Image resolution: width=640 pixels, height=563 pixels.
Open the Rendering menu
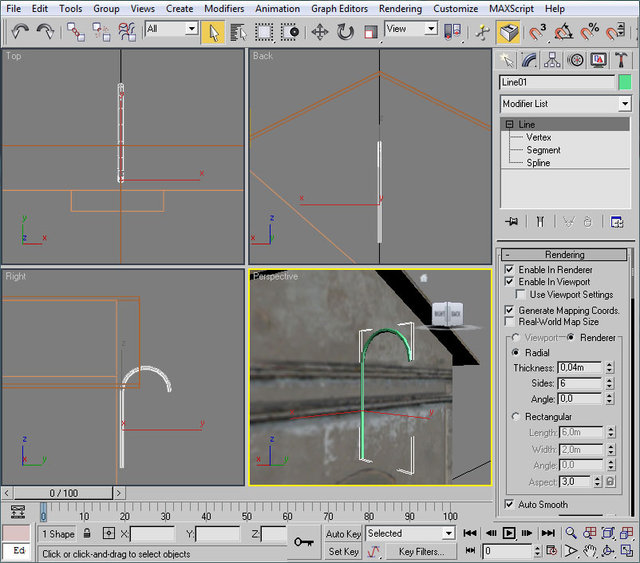pyautogui.click(x=400, y=8)
